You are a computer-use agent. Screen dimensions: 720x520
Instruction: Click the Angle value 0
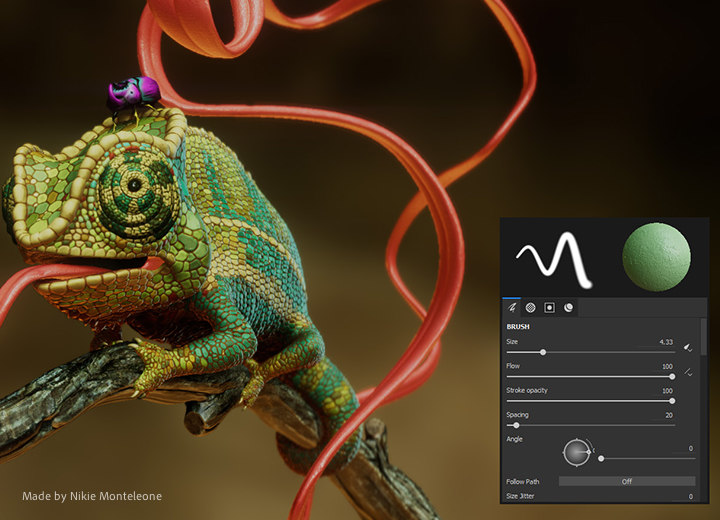tap(691, 448)
